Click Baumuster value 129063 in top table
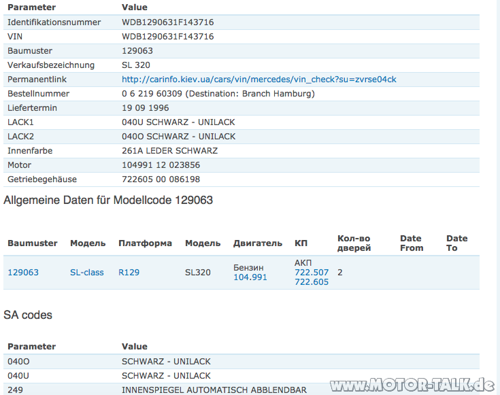 point(137,51)
